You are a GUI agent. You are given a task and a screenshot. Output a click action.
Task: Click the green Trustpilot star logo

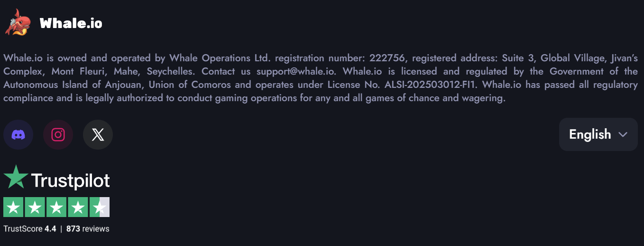[16, 177]
